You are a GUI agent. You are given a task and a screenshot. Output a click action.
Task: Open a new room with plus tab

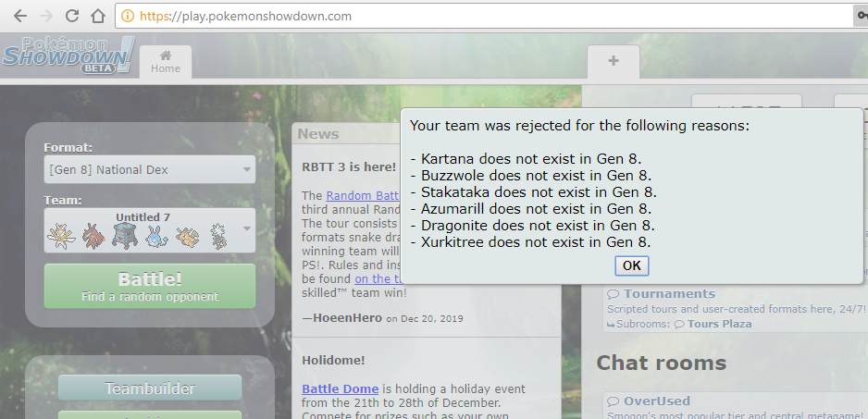[x=613, y=61]
